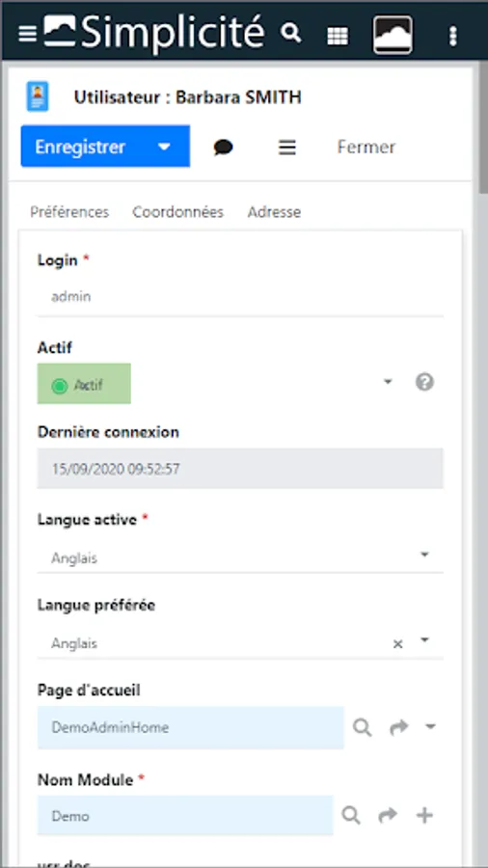Search Page d'accueil with magnifier icon
The height and width of the screenshot is (868, 488).
[x=363, y=727]
